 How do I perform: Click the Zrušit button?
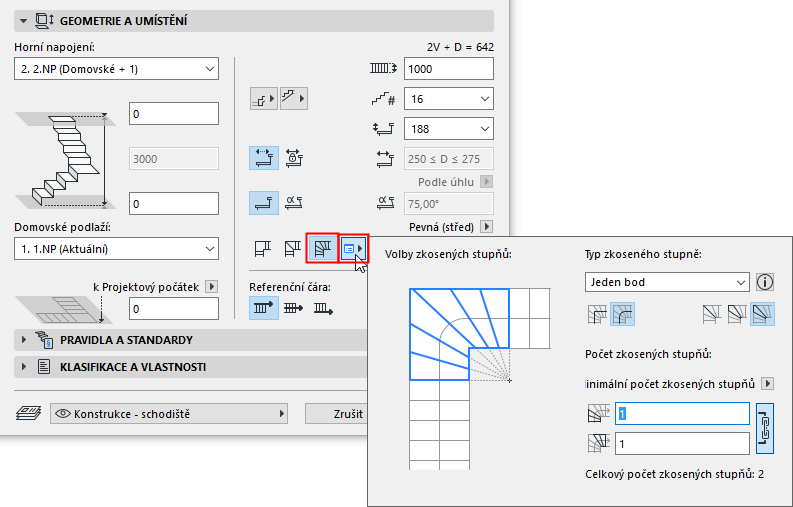tap(348, 413)
